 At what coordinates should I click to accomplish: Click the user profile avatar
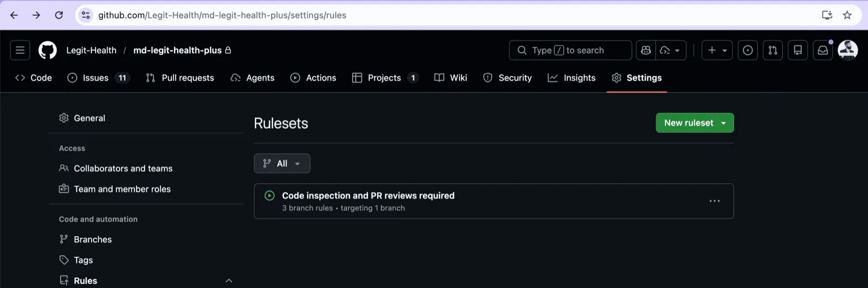(x=847, y=50)
